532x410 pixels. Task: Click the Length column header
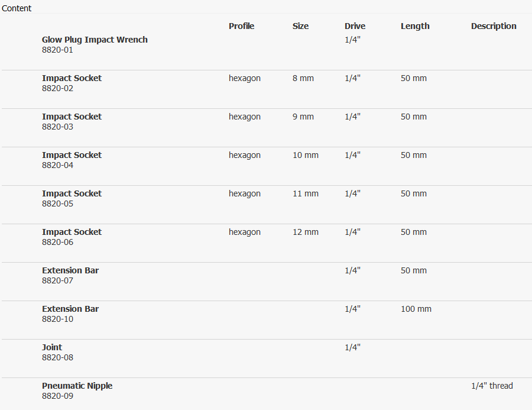[415, 26]
